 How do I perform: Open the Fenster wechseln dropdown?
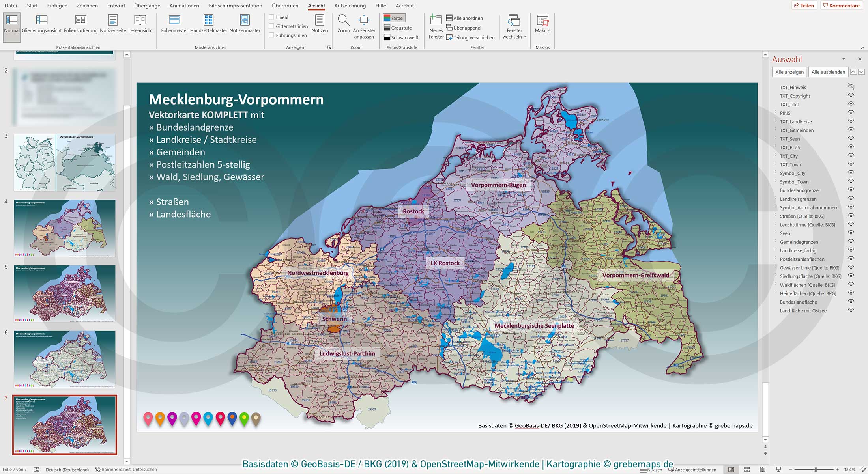click(514, 27)
